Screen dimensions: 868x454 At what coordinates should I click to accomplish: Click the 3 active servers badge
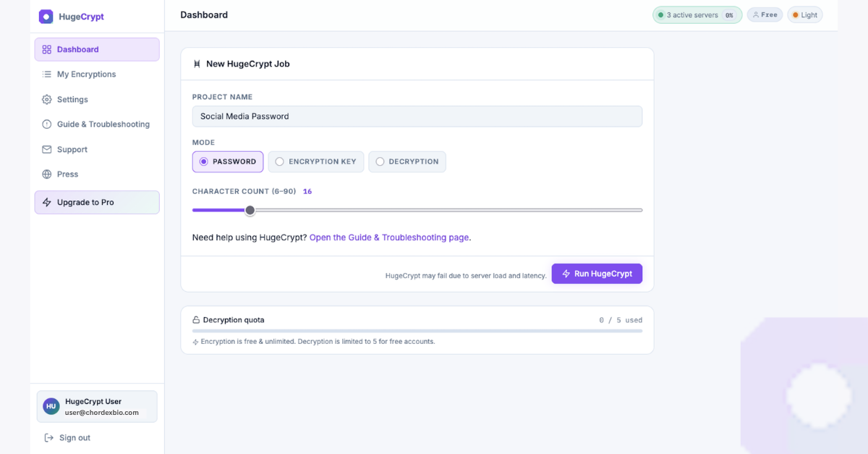(x=697, y=14)
